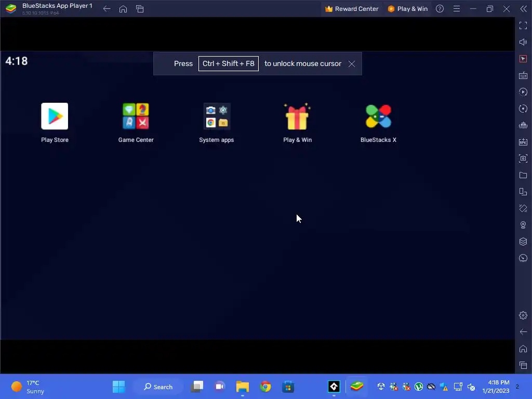
Task: Open the Play Store app
Action: point(55,116)
